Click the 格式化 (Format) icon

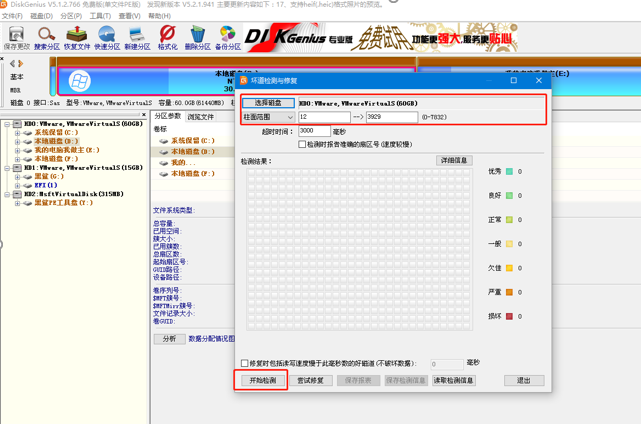pyautogui.click(x=167, y=37)
